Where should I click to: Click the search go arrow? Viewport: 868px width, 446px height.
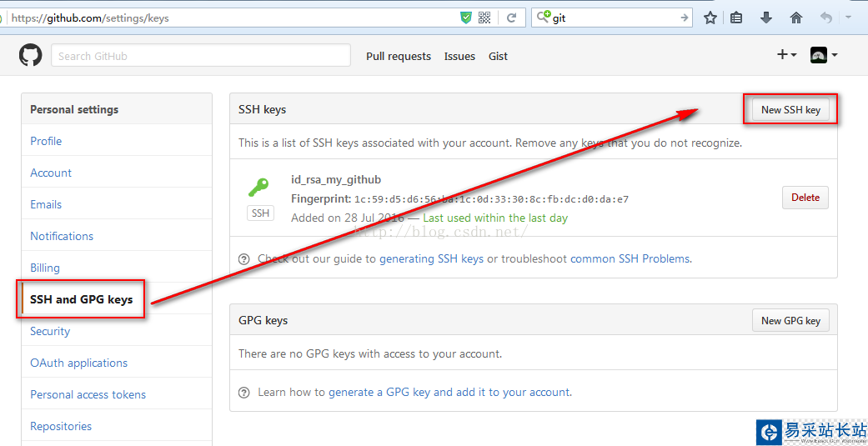click(x=685, y=18)
